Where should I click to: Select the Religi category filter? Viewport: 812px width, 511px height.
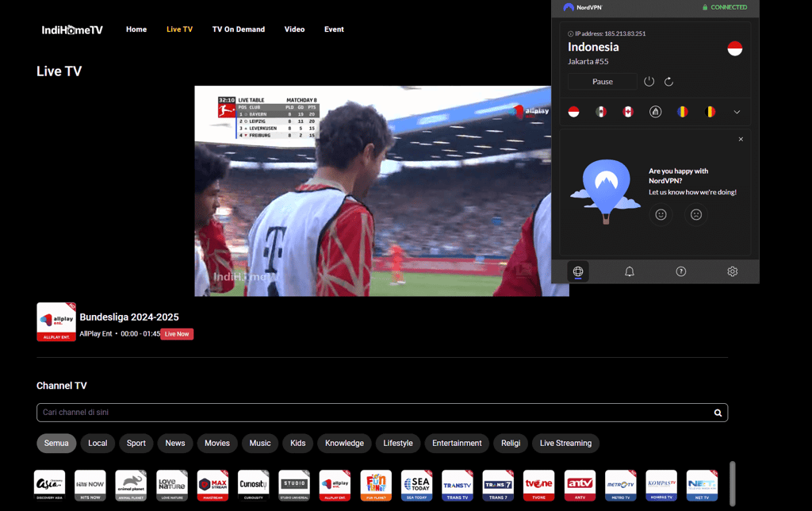point(511,443)
